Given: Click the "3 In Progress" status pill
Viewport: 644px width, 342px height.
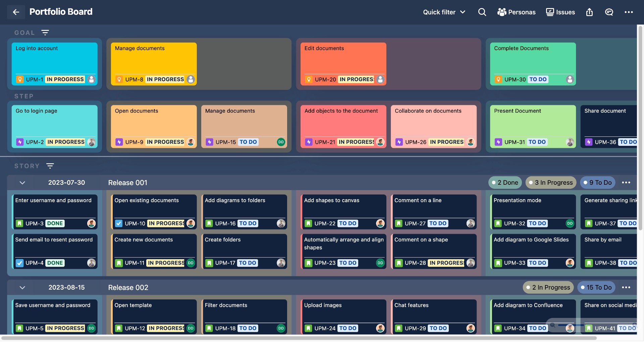Looking at the screenshot, I should [550, 182].
